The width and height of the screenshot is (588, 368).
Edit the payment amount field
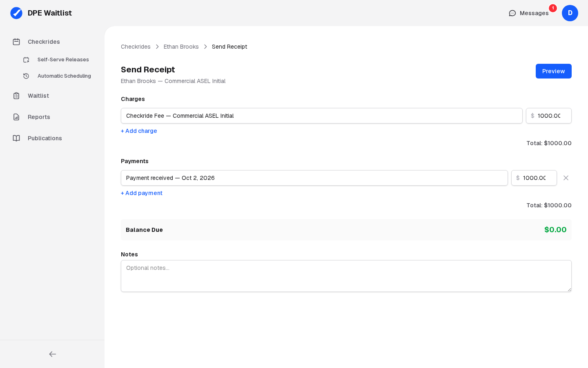point(534,178)
